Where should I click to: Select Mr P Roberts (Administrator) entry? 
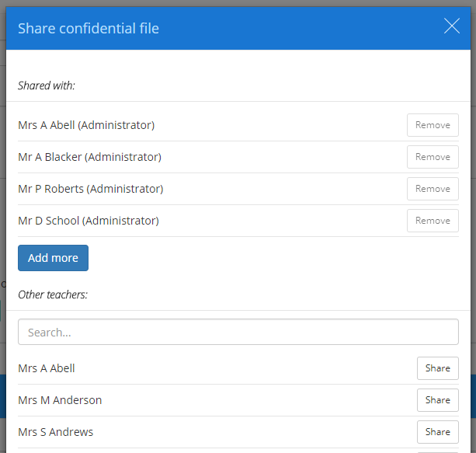pyautogui.click(x=90, y=189)
